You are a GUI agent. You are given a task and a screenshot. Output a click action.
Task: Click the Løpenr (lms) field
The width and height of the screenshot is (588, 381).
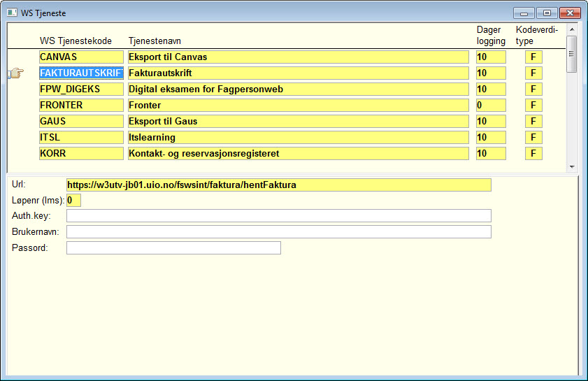73,200
